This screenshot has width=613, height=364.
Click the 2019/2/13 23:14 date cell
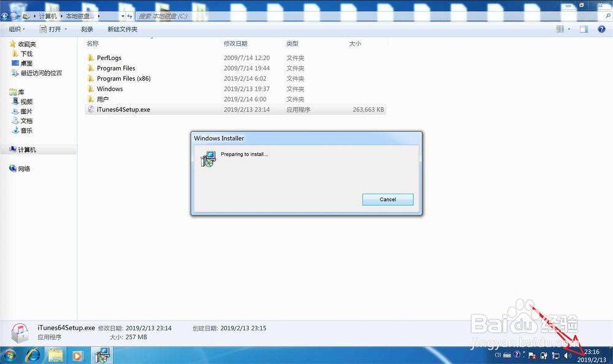(246, 110)
